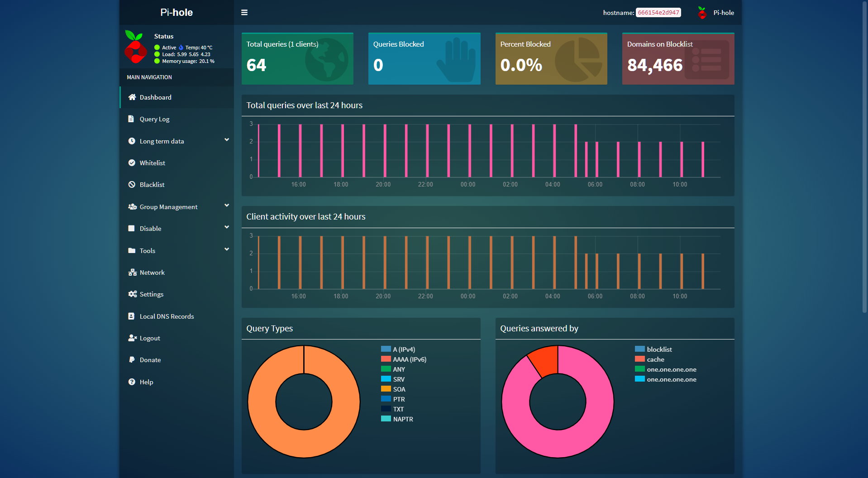This screenshot has height=478, width=868.
Task: Open Local DNS Records page
Action: pyautogui.click(x=167, y=316)
